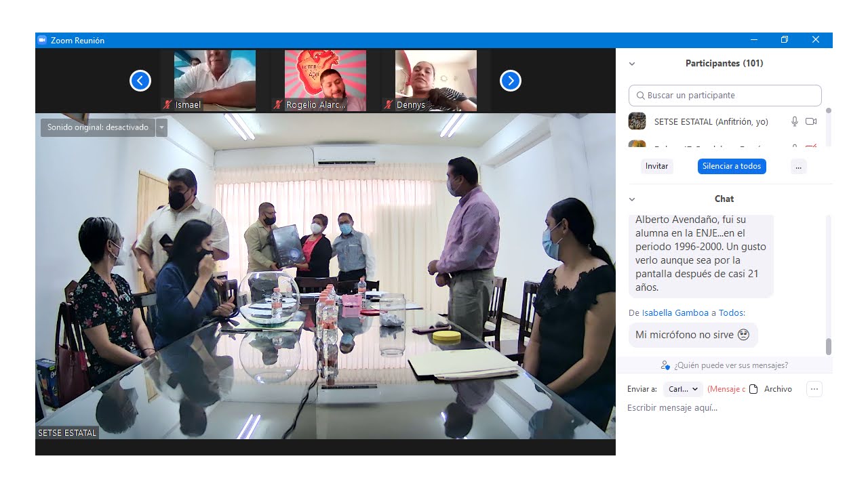Viewport: 868px width, 488px height.
Task: Click the Participantes (101) panel title
Action: click(724, 64)
